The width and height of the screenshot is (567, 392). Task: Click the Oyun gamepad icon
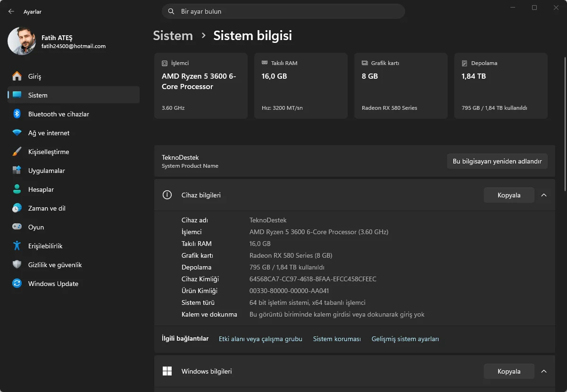[17, 227]
